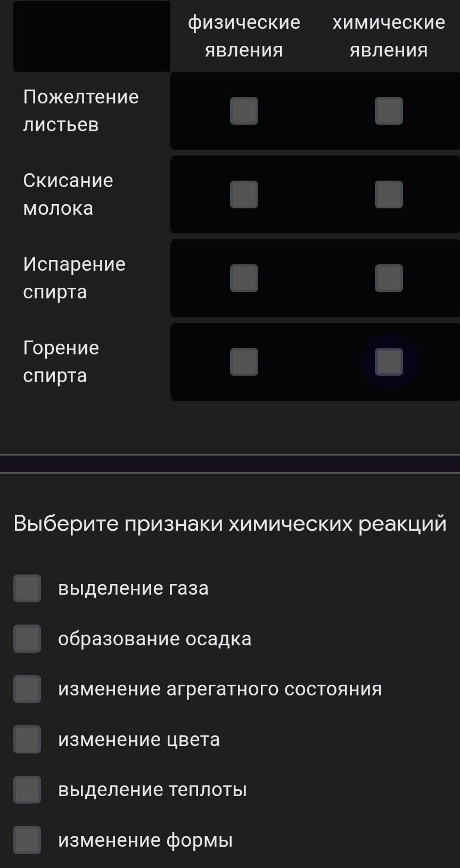Image resolution: width=460 pixels, height=868 pixels.
Task: Click the химические явления column header
Action: point(389,36)
